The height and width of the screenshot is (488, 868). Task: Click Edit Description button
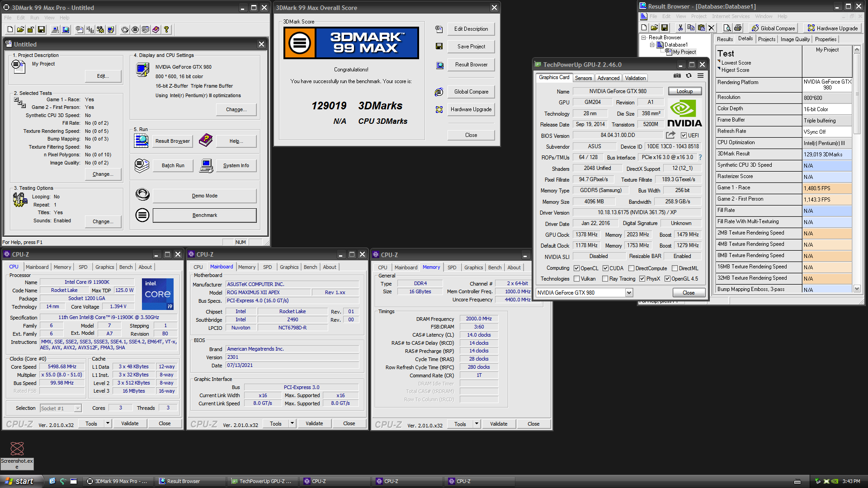pyautogui.click(x=471, y=29)
